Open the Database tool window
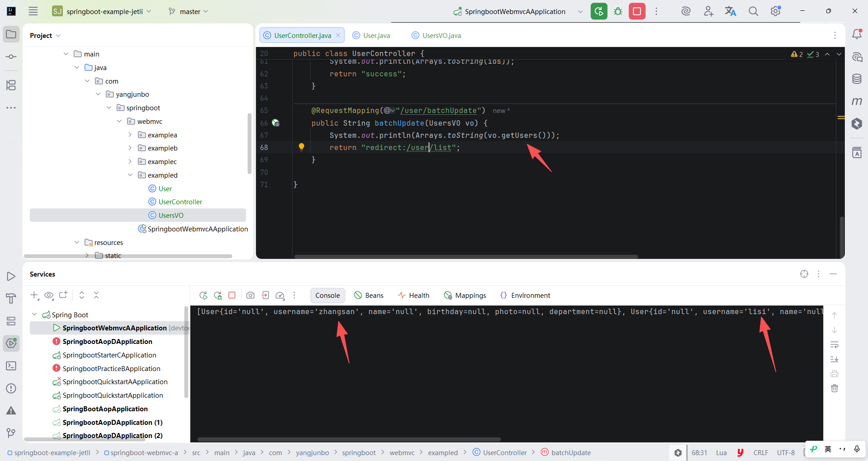This screenshot has height=461, width=868. tap(857, 79)
